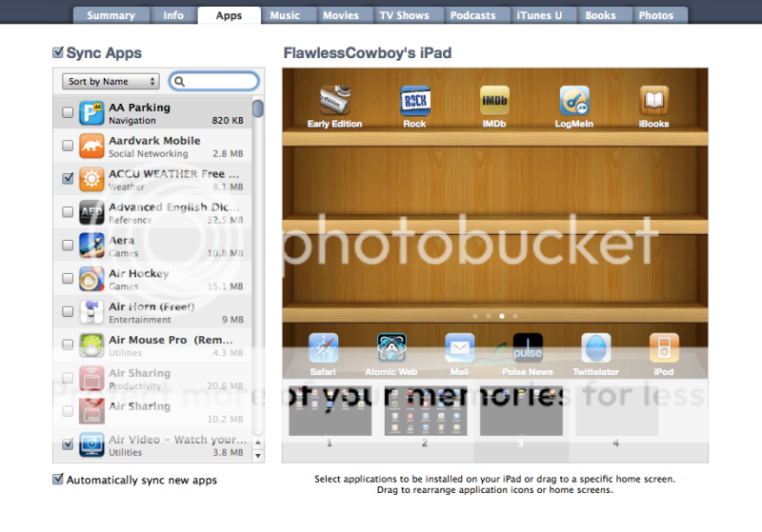This screenshot has height=532, width=762.
Task: Click the 'Social Networking' category text
Action: click(x=149, y=153)
